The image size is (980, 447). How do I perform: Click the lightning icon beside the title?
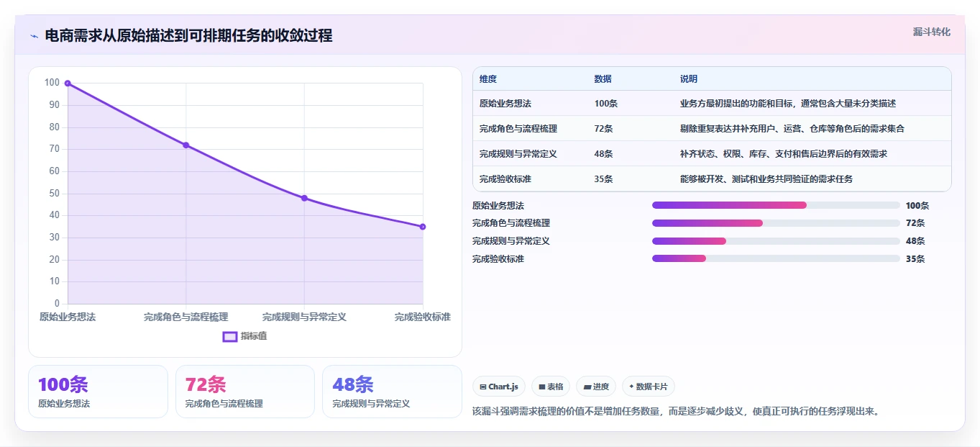click(x=34, y=36)
